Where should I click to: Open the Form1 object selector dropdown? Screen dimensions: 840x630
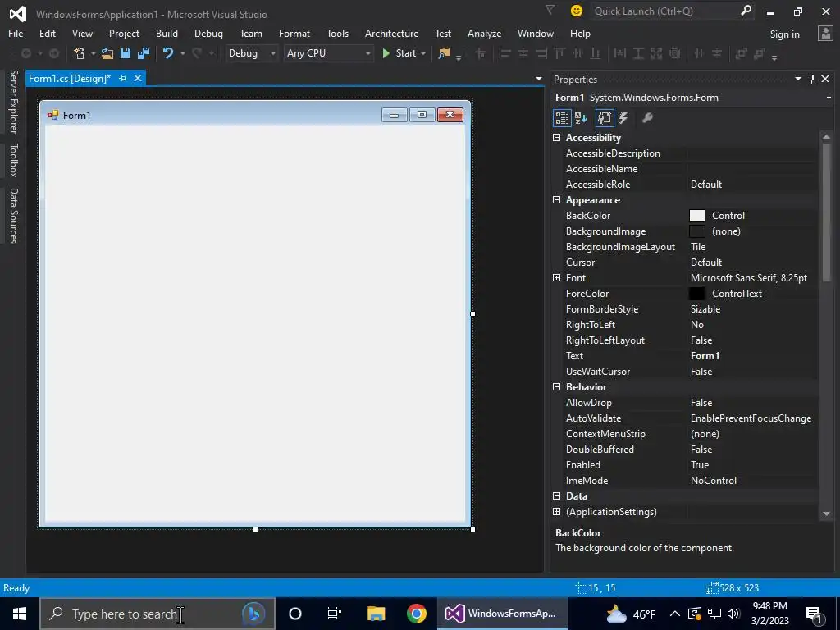pyautogui.click(x=829, y=98)
